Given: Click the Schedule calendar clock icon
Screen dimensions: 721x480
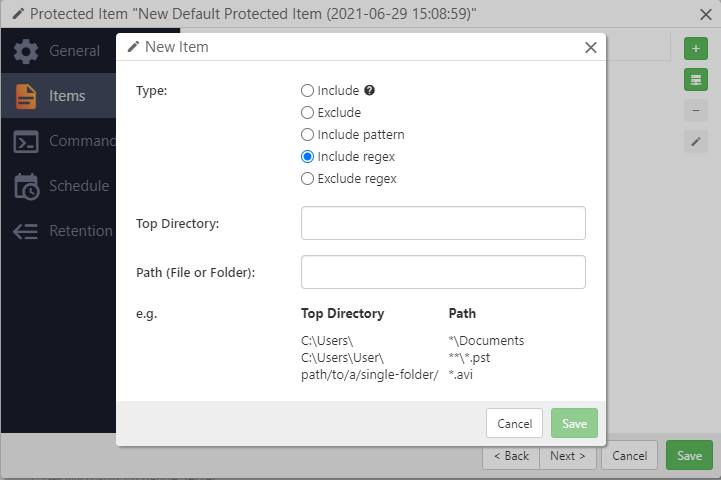Looking at the screenshot, I should [x=26, y=186].
